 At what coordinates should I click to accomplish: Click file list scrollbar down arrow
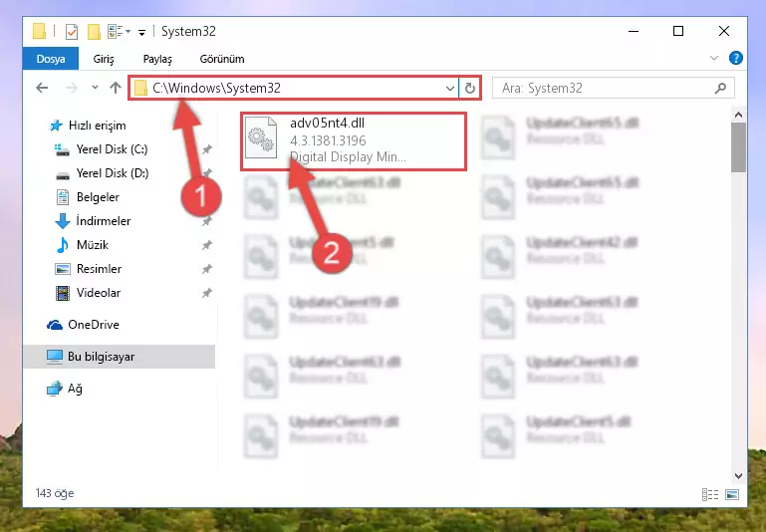click(x=739, y=475)
